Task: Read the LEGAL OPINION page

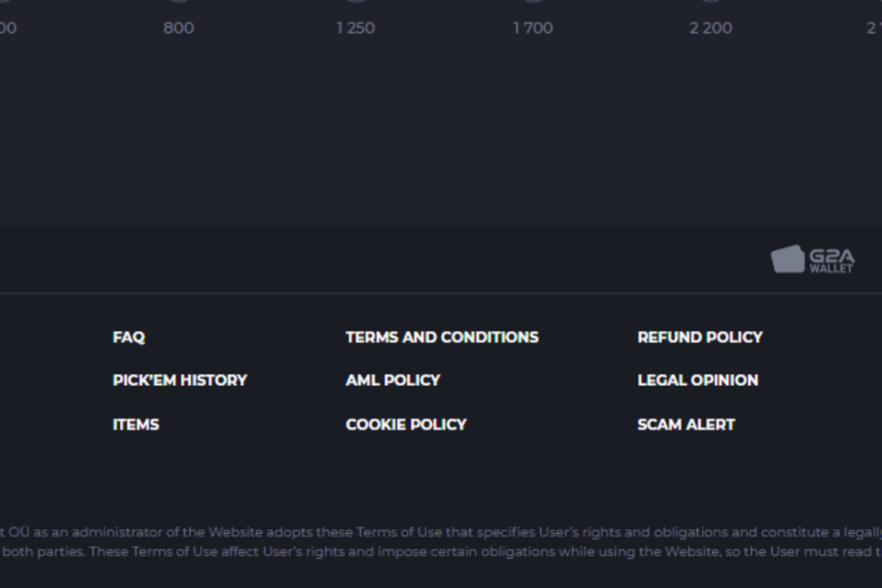Action: click(698, 381)
